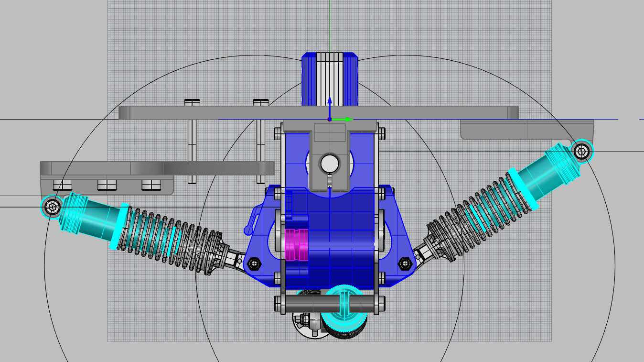Select the dark horizontal rod near bottom
The width and height of the screenshot is (644, 362).
[330, 304]
